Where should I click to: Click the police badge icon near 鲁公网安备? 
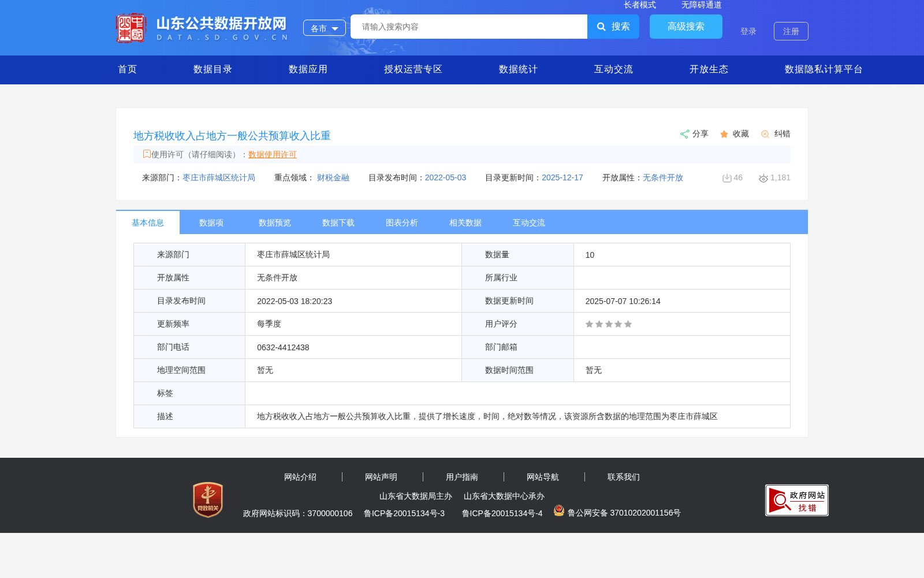(559, 510)
